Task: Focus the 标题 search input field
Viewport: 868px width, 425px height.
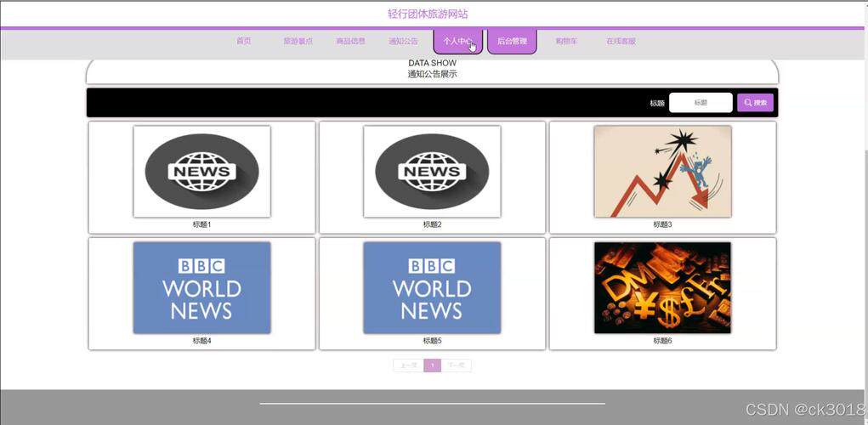Action: (x=701, y=103)
